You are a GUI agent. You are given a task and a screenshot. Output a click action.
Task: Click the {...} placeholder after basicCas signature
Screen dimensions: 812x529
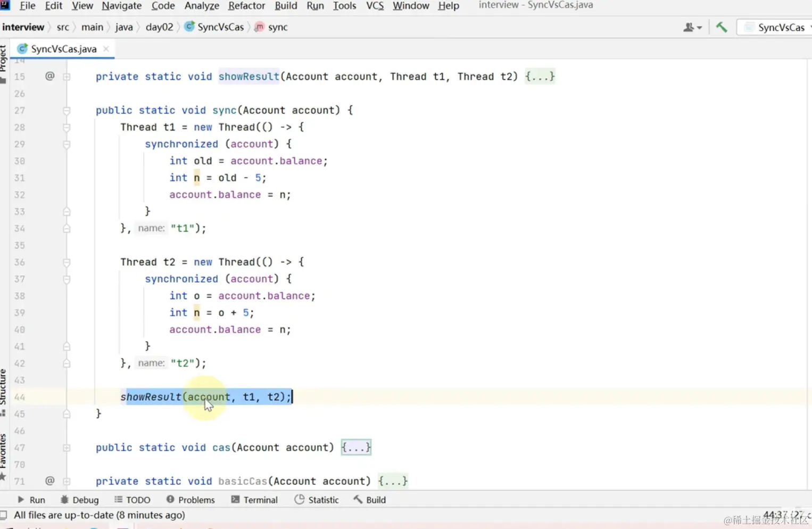pos(393,481)
